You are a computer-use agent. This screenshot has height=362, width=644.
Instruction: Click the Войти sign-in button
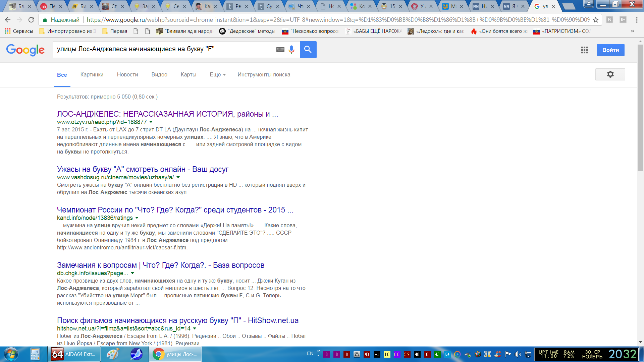610,50
